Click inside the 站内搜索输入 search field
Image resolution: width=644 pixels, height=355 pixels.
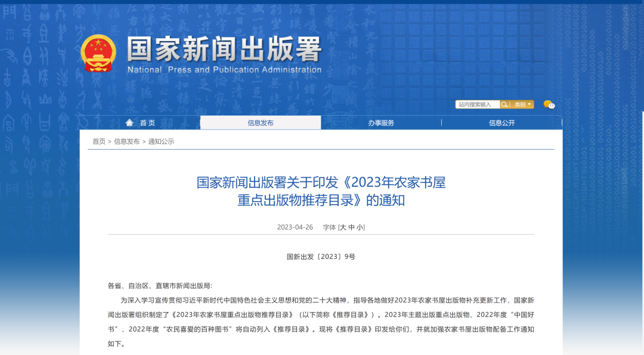(477, 104)
